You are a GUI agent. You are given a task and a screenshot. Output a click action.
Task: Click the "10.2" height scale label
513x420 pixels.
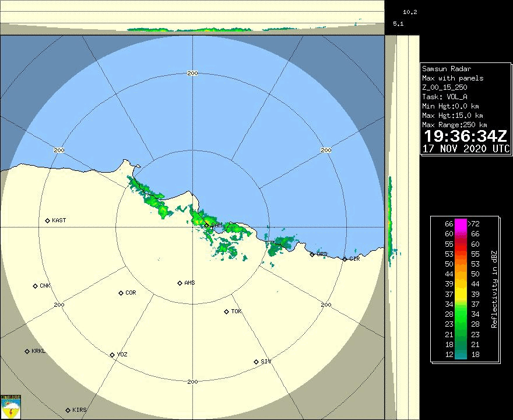[x=410, y=12]
